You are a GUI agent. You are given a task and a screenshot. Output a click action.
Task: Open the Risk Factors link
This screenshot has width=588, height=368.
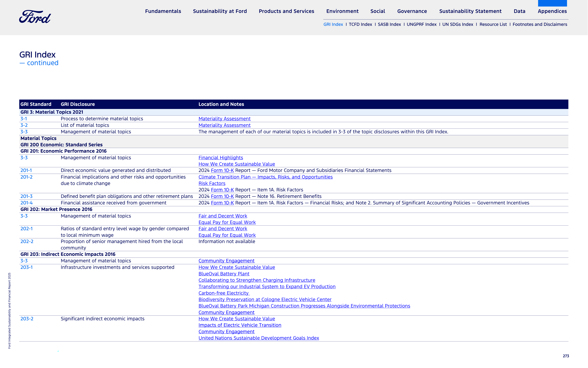coord(212,184)
